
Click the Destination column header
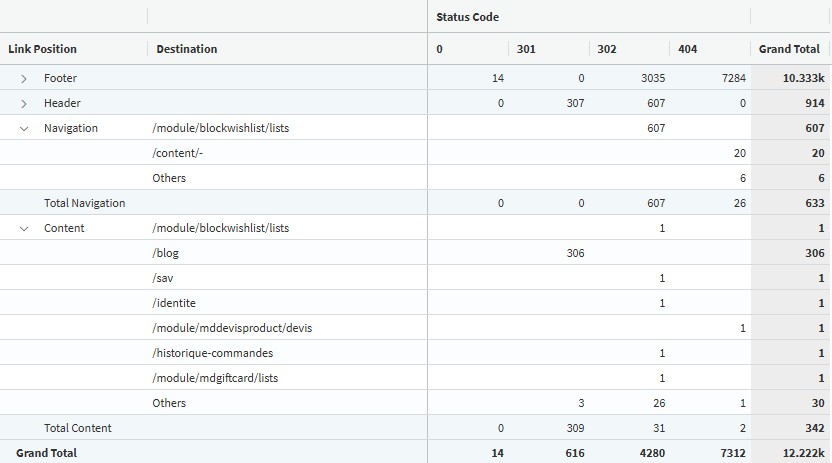(x=187, y=49)
